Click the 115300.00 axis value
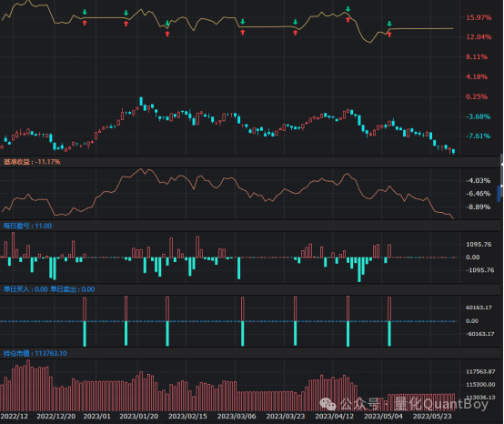Screen dimensions: 504x424 (x=480, y=385)
